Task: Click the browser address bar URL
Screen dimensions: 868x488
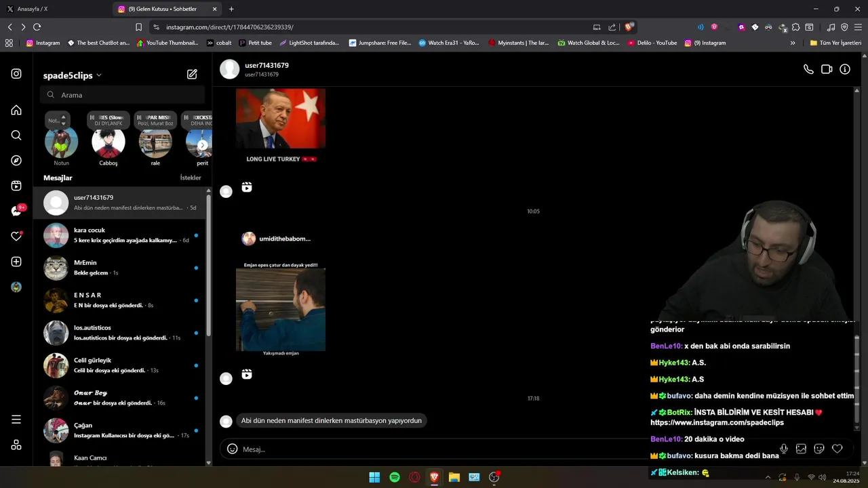Action: [229, 27]
